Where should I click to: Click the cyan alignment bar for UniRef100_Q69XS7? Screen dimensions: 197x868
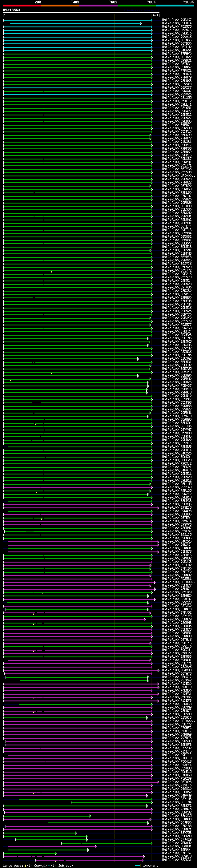[x=78, y=88]
